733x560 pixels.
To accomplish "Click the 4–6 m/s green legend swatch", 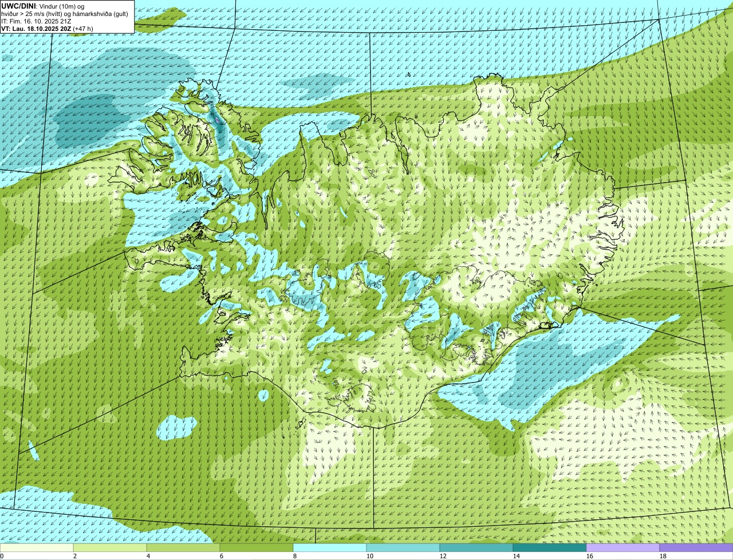I will coord(183,548).
